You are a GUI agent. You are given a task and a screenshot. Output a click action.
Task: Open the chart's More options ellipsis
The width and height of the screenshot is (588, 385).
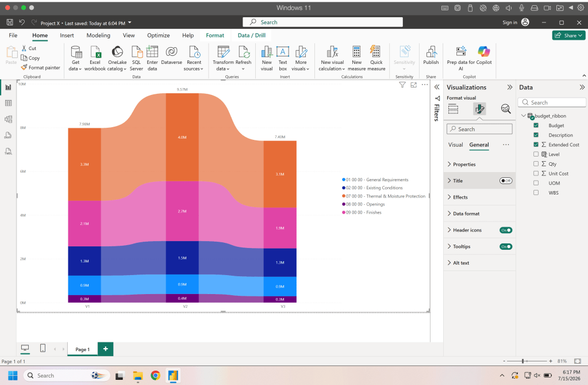(x=425, y=85)
